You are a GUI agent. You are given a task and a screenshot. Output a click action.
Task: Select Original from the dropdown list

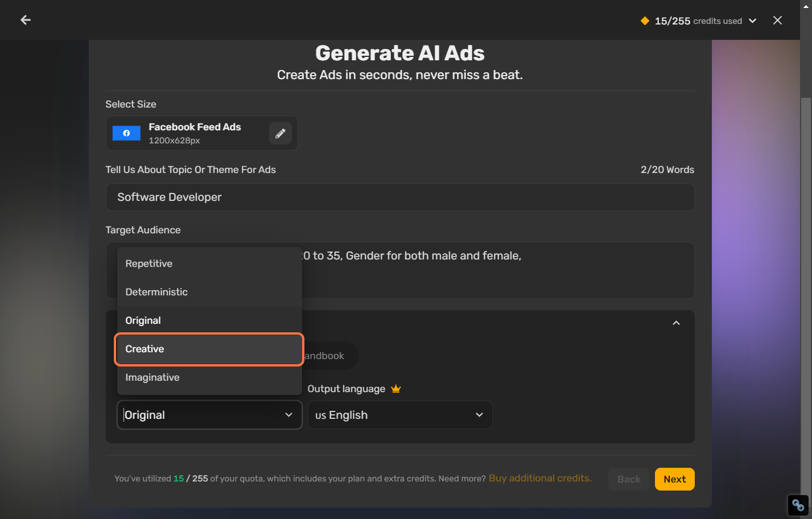click(x=209, y=320)
